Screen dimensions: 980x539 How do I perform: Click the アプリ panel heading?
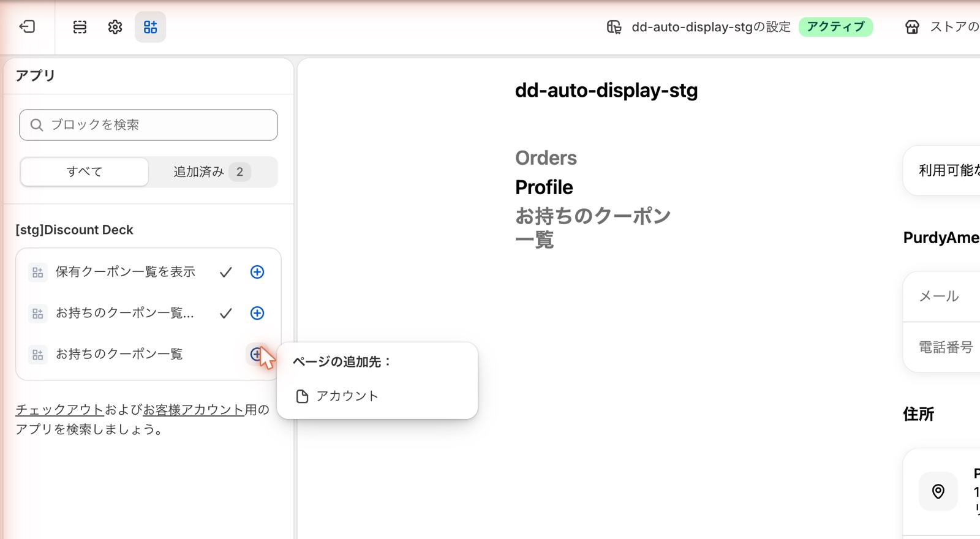coord(36,75)
